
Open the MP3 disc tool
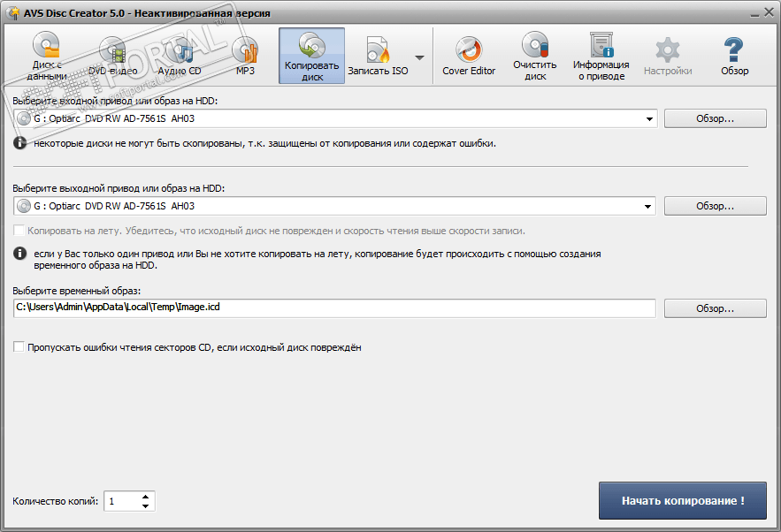click(245, 56)
